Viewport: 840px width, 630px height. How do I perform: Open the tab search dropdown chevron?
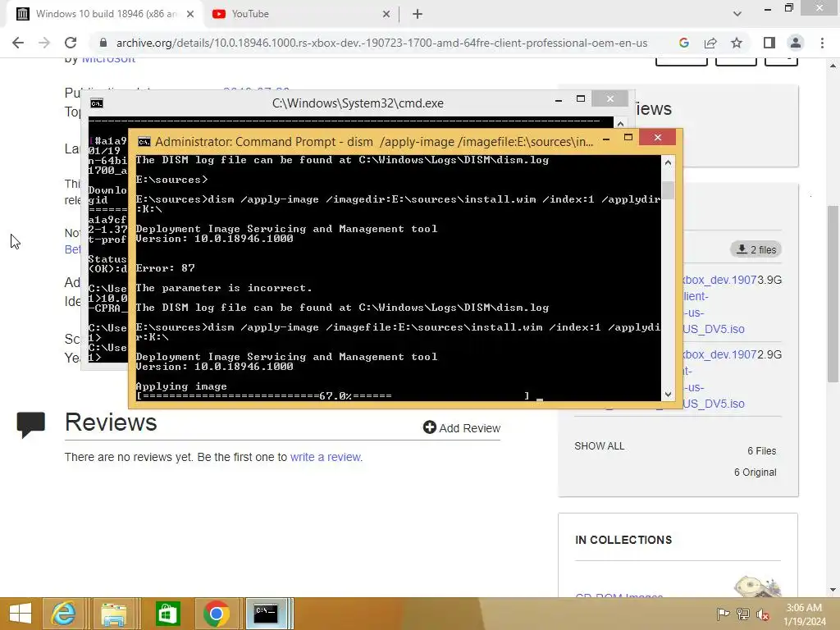pyautogui.click(x=737, y=14)
